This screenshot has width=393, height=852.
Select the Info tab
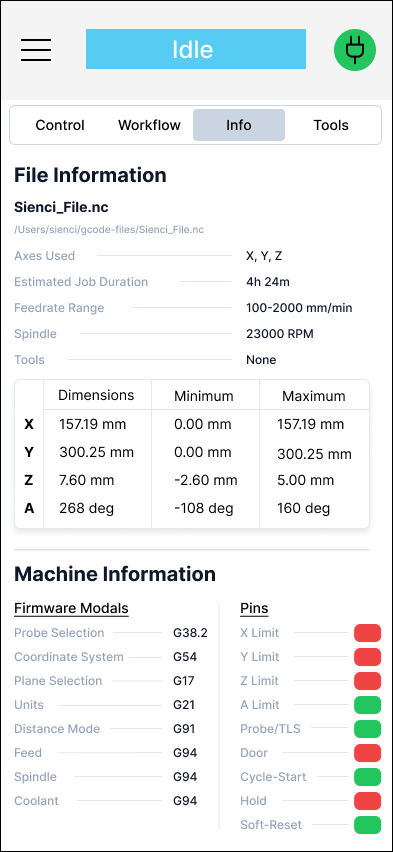point(239,125)
